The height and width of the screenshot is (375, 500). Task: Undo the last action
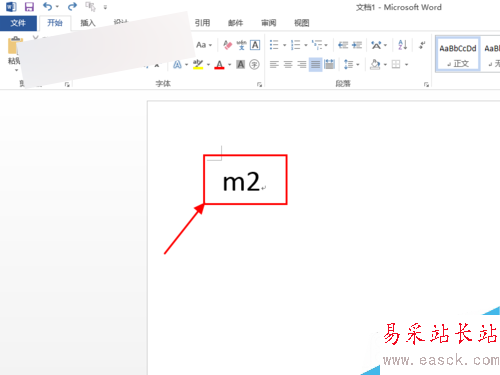point(47,6)
